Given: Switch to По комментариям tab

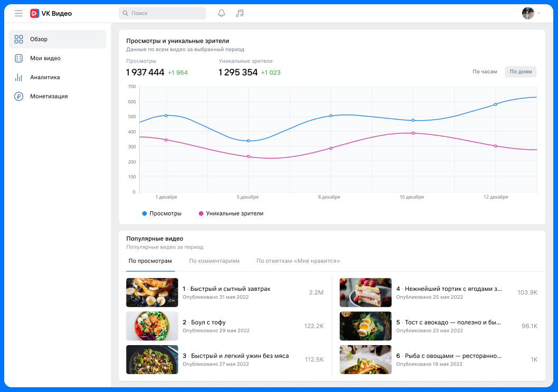Looking at the screenshot, I should click(x=214, y=261).
